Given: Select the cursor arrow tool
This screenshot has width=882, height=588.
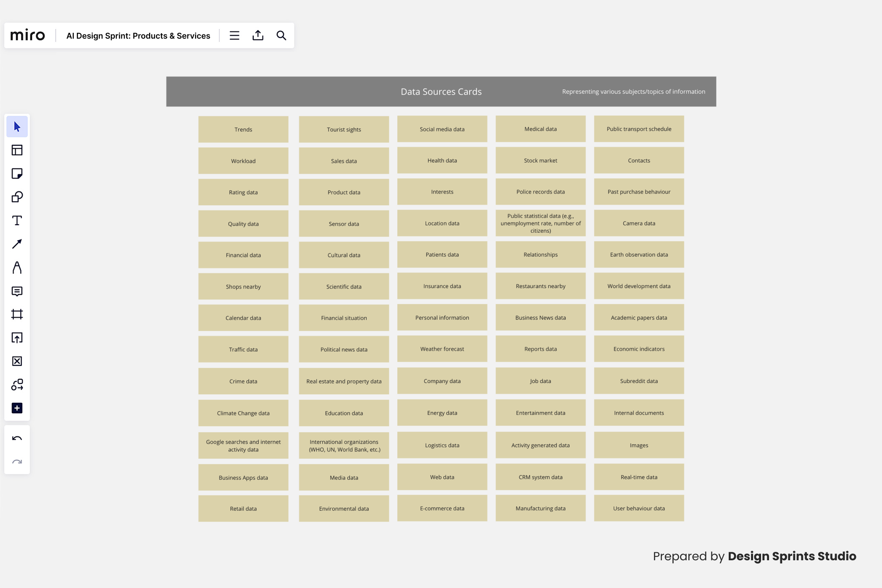Looking at the screenshot, I should pos(17,127).
